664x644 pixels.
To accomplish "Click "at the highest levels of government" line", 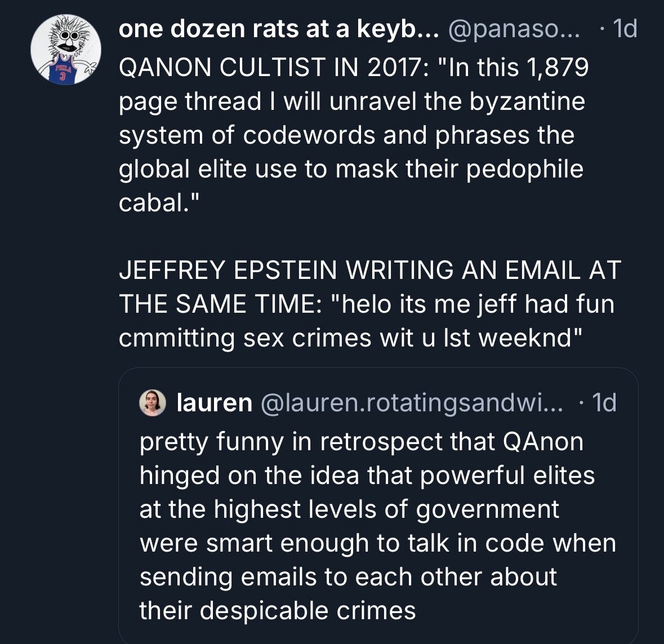I will [349, 509].
